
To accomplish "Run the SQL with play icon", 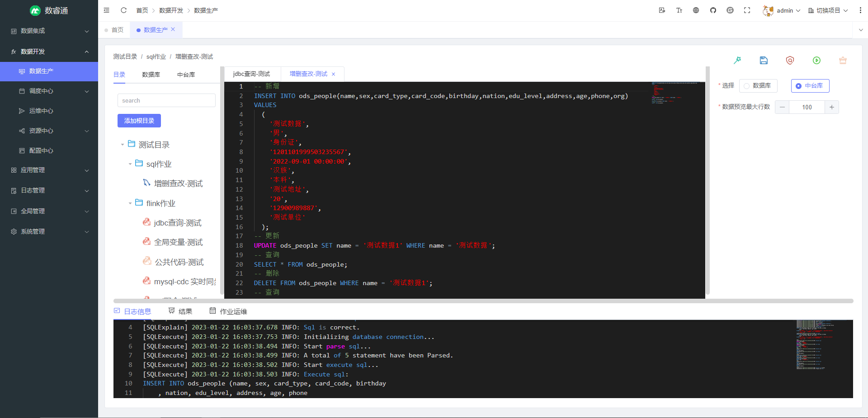I will pos(816,60).
